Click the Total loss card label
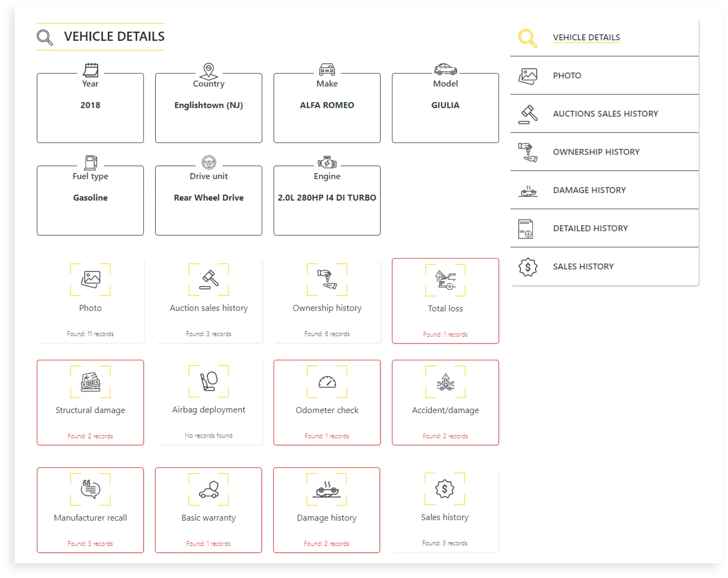 (445, 309)
